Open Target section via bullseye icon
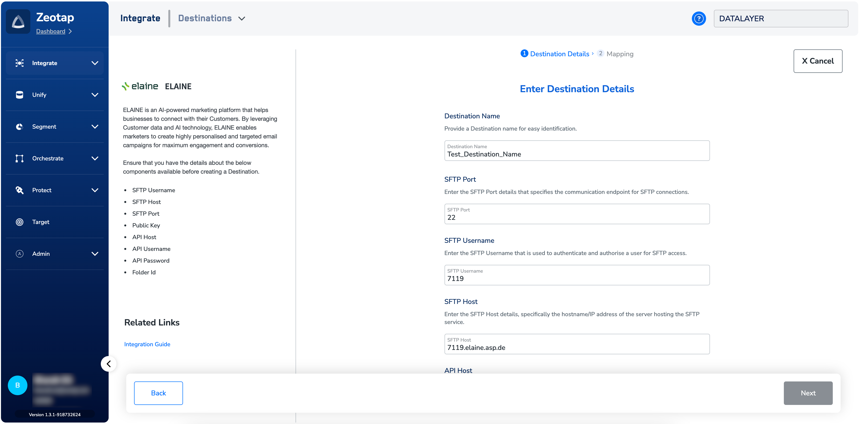868x424 pixels. [x=20, y=222]
